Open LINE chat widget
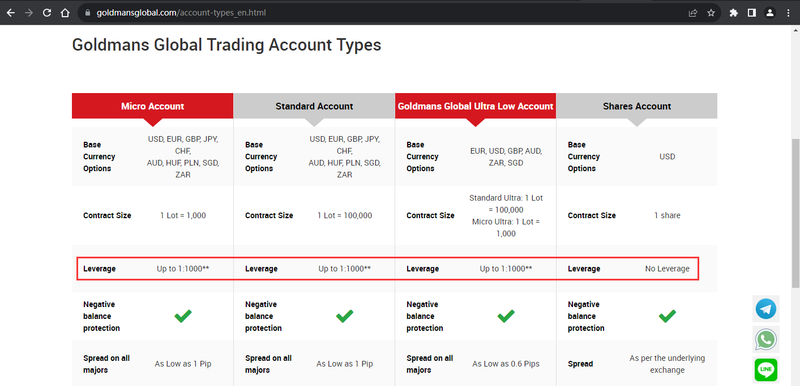Viewport: 800px width, 386px height. [766, 370]
